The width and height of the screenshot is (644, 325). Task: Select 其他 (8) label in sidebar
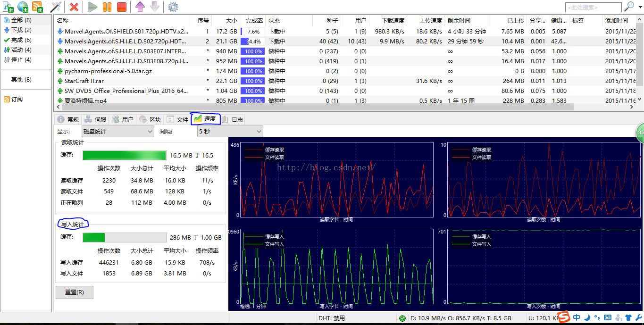coord(21,80)
